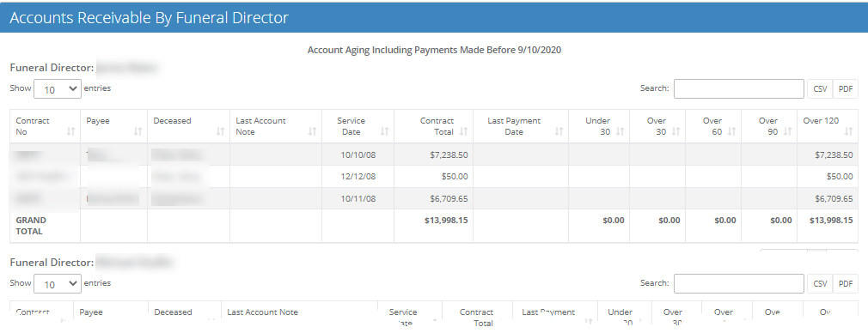Image resolution: width=868 pixels, height=333 pixels.
Task: Click the $13,998.15 contract grand total
Action: [446, 221]
